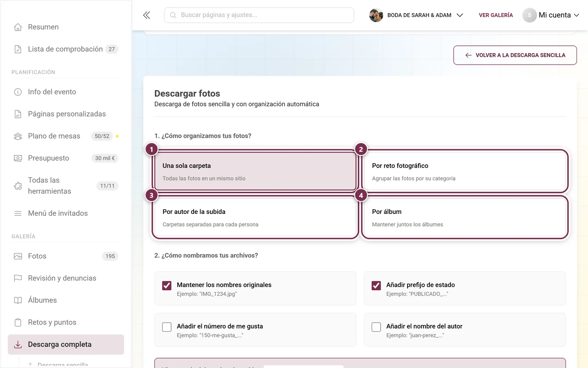Collapse sidebar with double-chevron icon
Image resolution: width=588 pixels, height=368 pixels.
point(147,15)
